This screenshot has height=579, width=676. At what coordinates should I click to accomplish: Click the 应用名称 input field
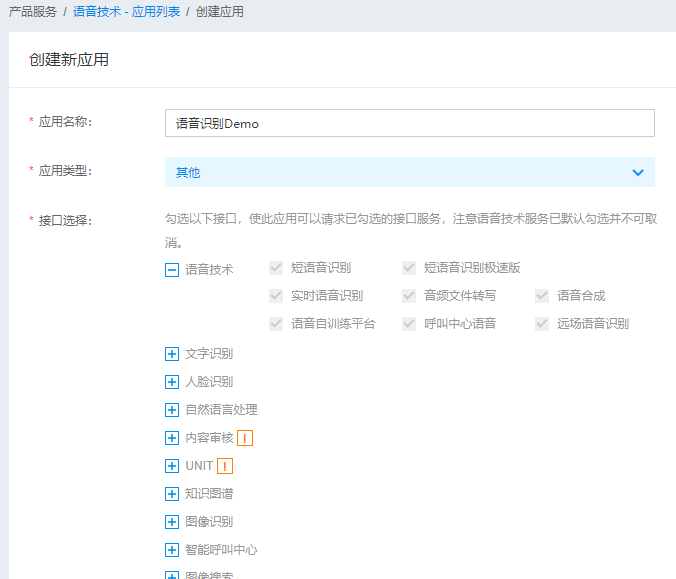410,123
